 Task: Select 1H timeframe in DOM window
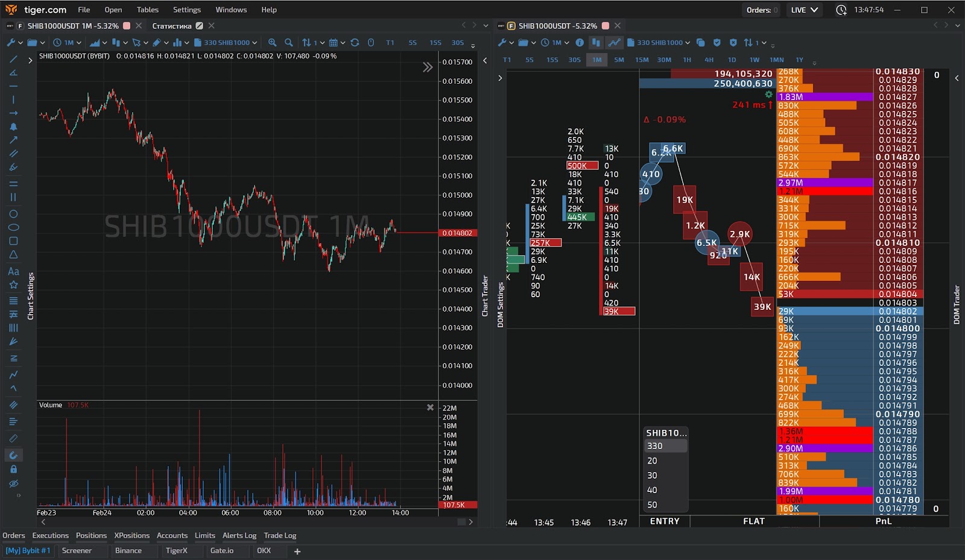tap(687, 60)
